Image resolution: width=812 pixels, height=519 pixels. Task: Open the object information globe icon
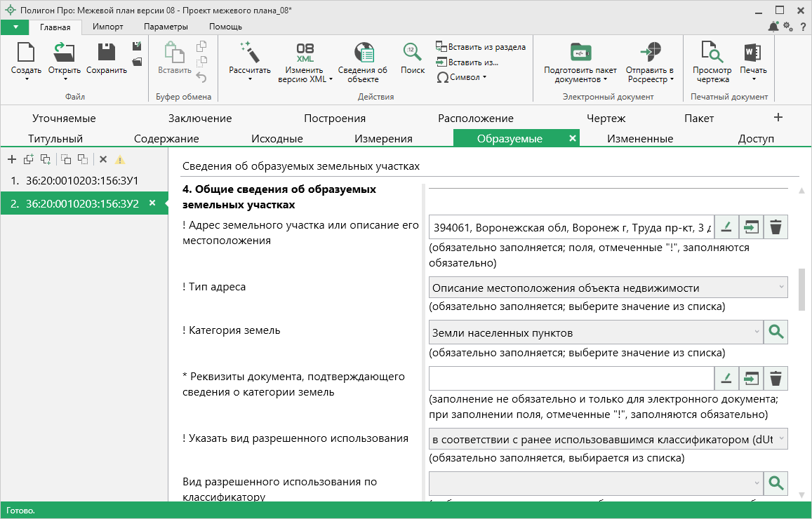coord(363,53)
